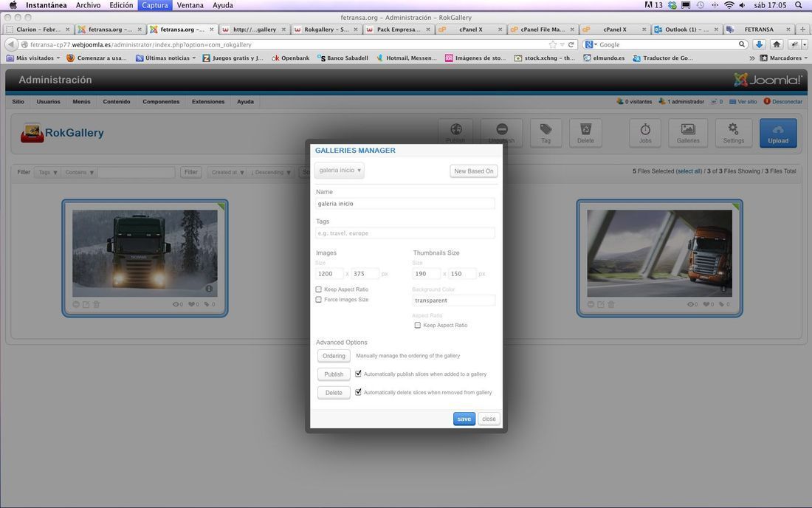Click the browser reload icon in the address bar
This screenshot has width=812, height=508.
(x=571, y=44)
